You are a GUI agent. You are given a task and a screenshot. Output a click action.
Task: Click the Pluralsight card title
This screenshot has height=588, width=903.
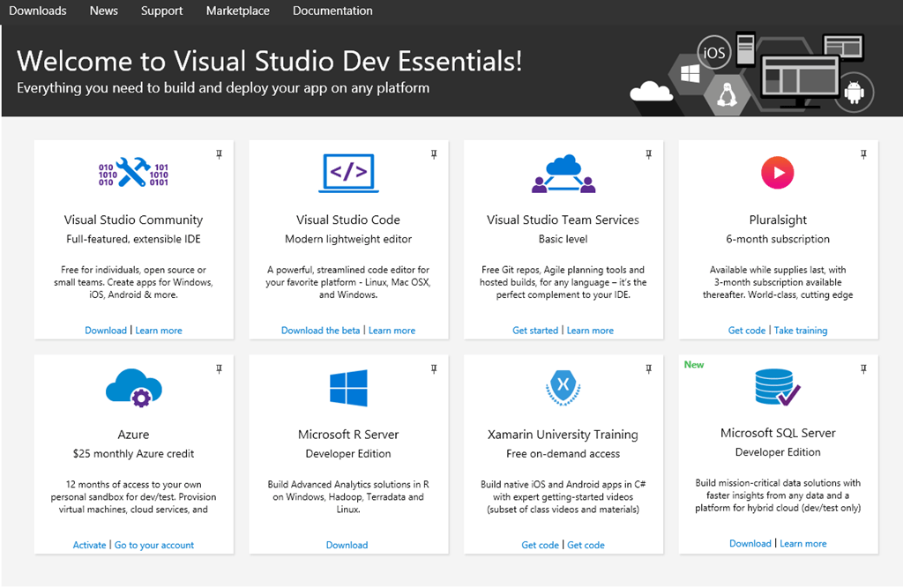(x=778, y=220)
